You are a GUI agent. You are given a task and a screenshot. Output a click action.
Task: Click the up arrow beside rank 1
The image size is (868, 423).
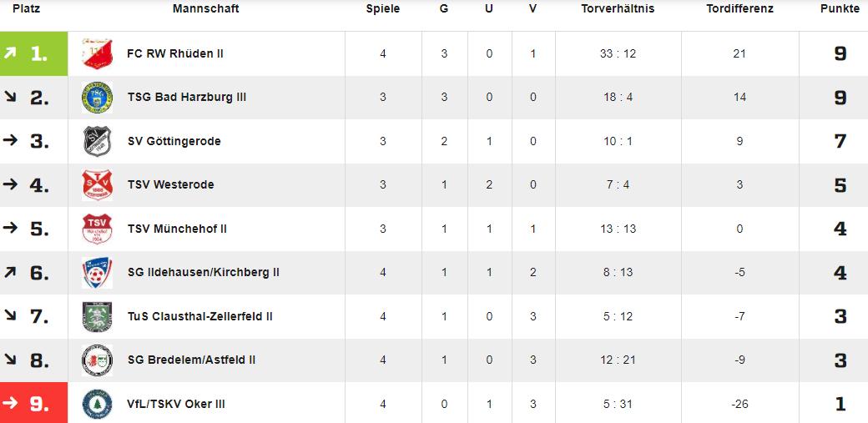coord(10,53)
